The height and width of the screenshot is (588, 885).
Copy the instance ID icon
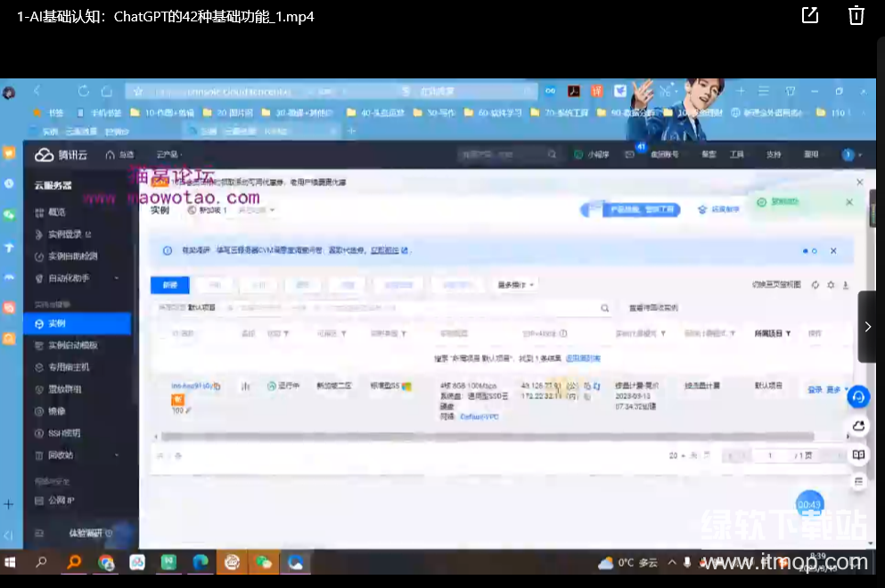point(217,387)
